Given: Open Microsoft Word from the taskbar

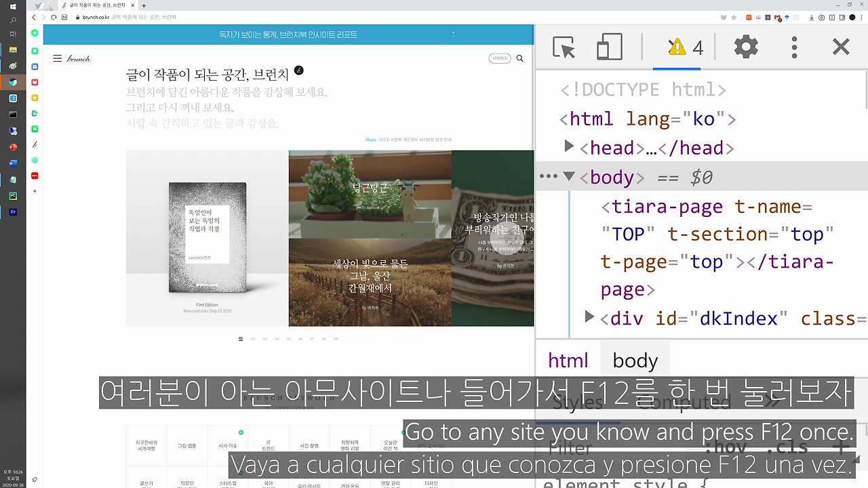Looking at the screenshot, I should (x=14, y=162).
